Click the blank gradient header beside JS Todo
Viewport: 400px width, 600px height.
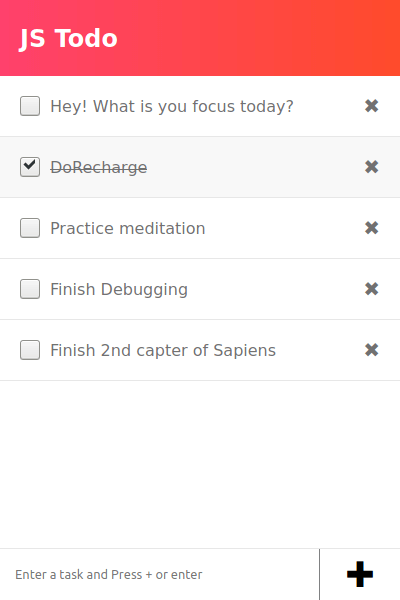point(260,38)
